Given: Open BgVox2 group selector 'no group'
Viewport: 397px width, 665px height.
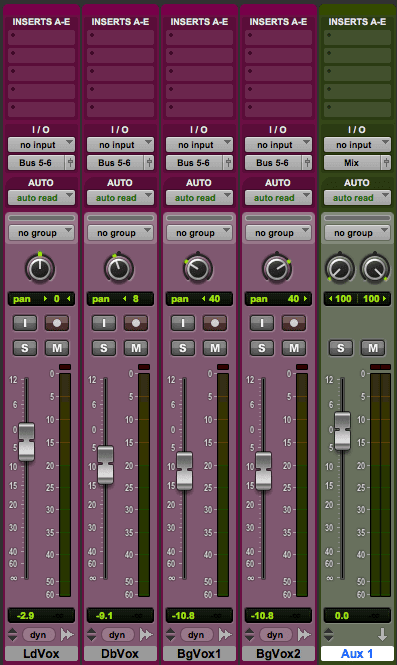Looking at the screenshot, I should click(278, 233).
